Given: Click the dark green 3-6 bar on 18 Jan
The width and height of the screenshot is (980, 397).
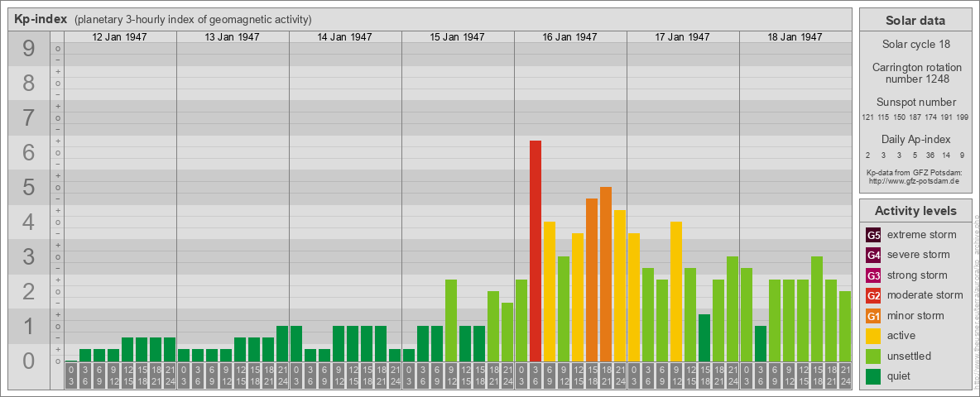Looking at the screenshot, I should (x=760, y=343).
